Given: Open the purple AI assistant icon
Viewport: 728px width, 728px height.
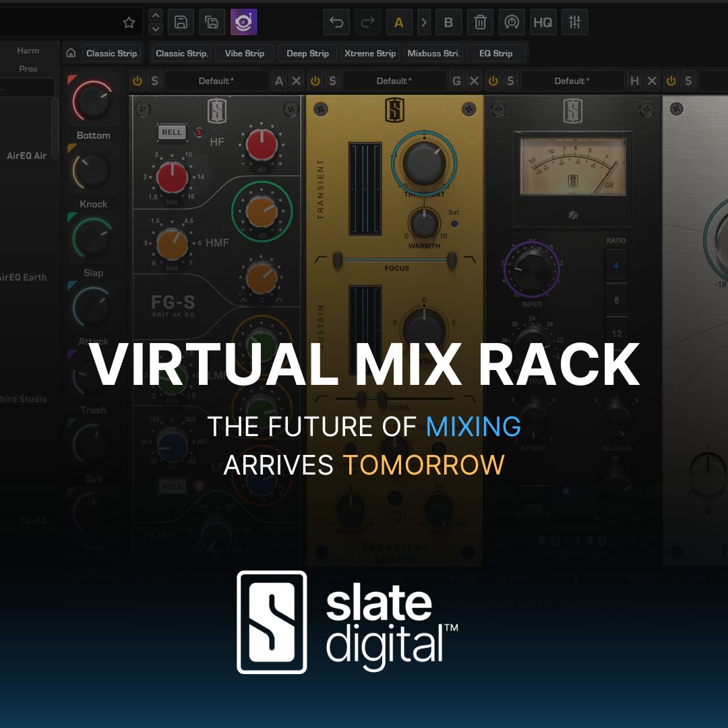Looking at the screenshot, I should click(244, 22).
